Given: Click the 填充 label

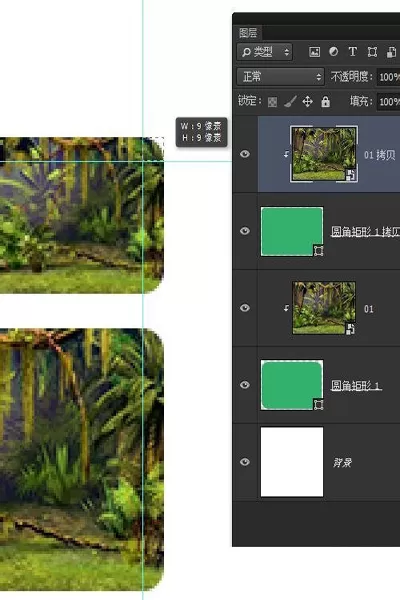Looking at the screenshot, I should (x=361, y=101).
